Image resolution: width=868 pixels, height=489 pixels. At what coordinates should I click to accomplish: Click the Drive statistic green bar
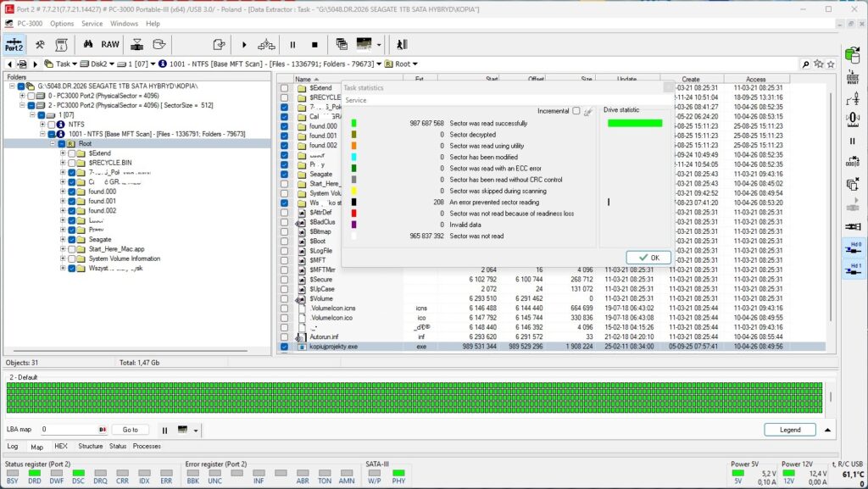pos(635,123)
